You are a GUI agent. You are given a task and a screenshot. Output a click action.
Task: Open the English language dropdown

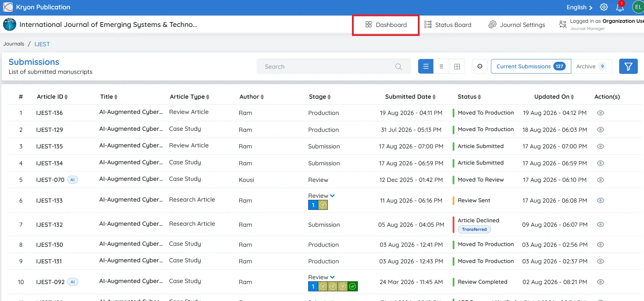pos(580,7)
